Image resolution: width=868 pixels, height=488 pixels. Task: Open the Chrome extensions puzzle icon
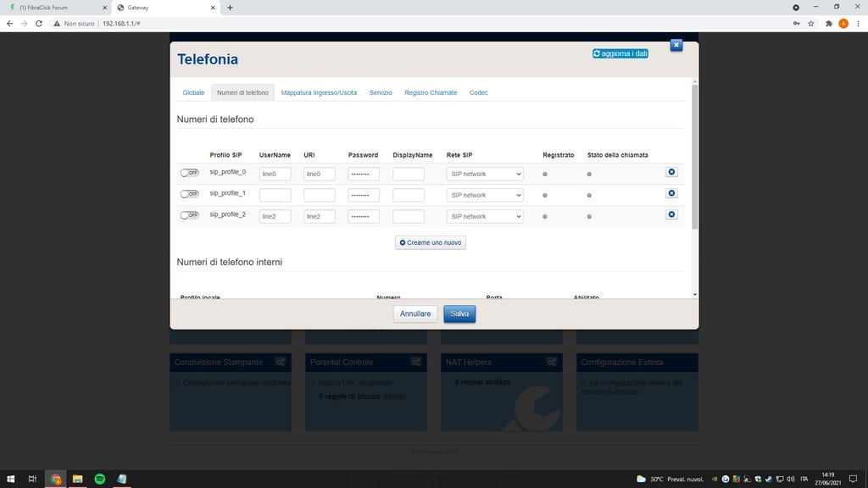(828, 24)
